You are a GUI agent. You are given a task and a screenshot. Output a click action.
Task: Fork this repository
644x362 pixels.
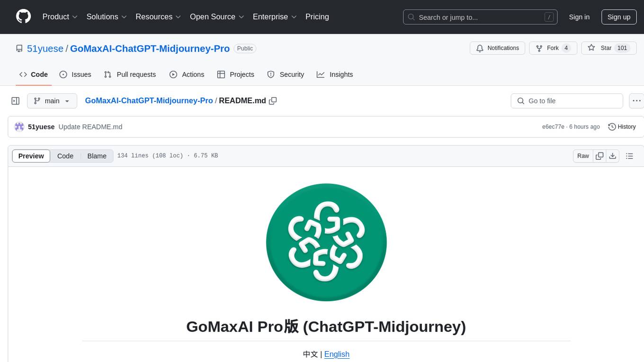tap(553, 48)
